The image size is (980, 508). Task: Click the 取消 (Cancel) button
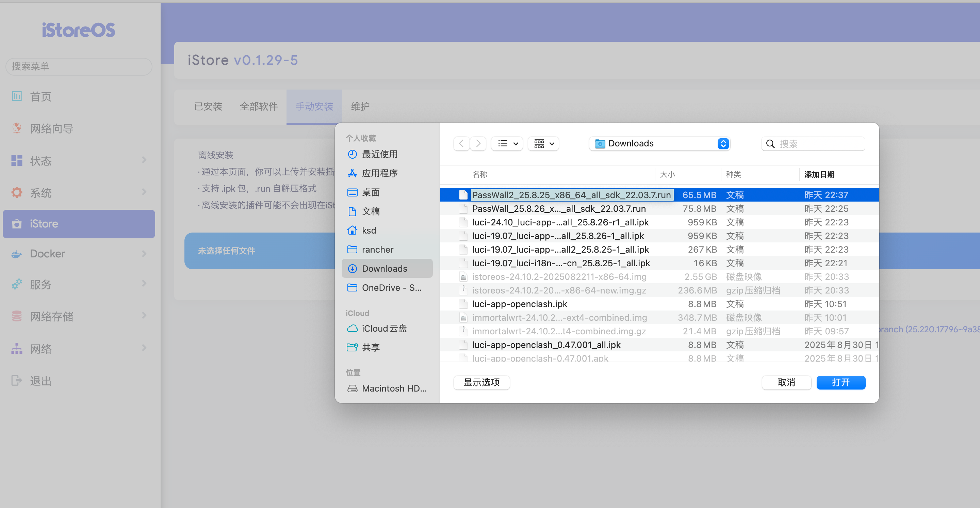click(786, 382)
